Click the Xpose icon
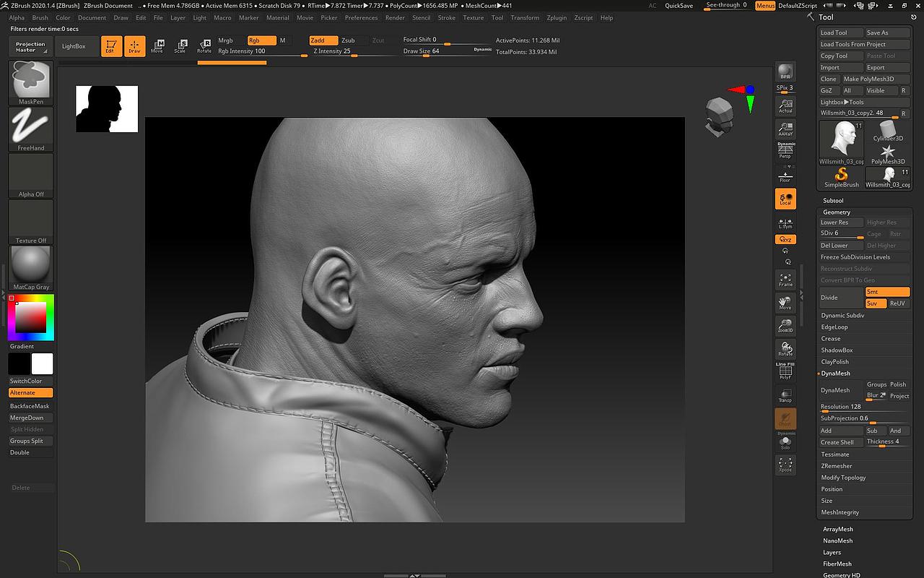The width and height of the screenshot is (924, 578). 785,465
